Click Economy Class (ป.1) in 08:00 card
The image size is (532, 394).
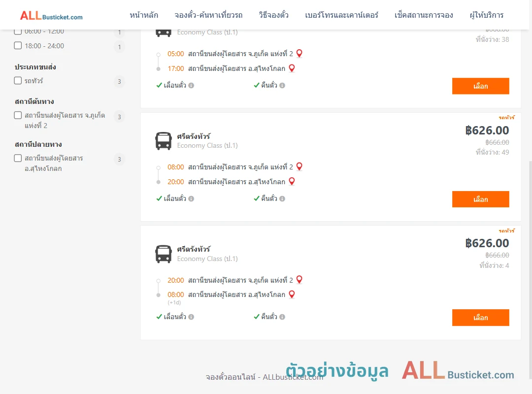pos(207,146)
